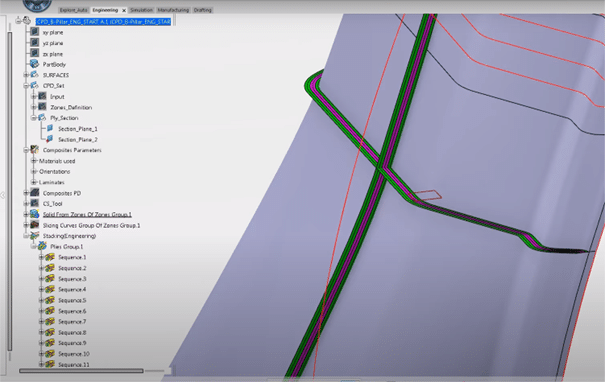Click the Section_Plane_2 plane icon
Viewport: 605px width, 382px height.
click(x=50, y=139)
